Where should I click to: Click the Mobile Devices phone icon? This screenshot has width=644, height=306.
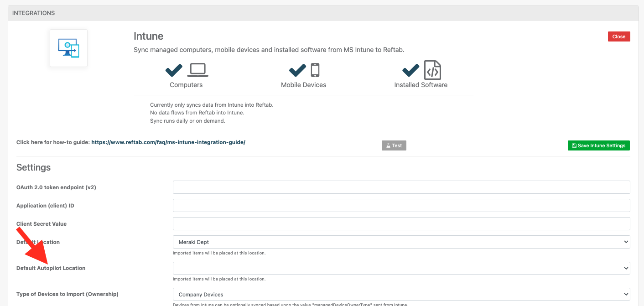[x=315, y=70]
